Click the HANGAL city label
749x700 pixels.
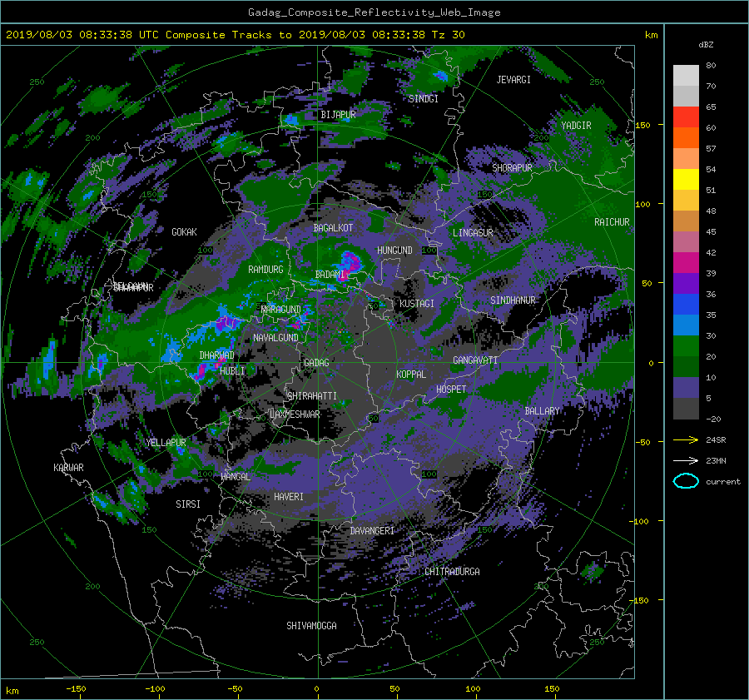click(x=235, y=476)
